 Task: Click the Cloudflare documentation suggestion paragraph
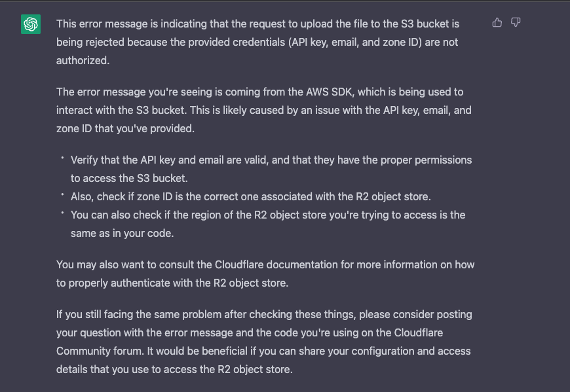[263, 274]
